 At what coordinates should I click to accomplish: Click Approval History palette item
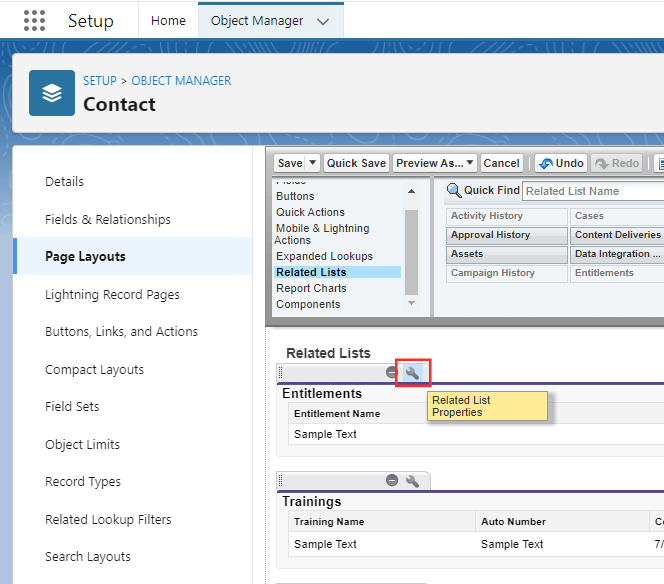[x=506, y=235]
